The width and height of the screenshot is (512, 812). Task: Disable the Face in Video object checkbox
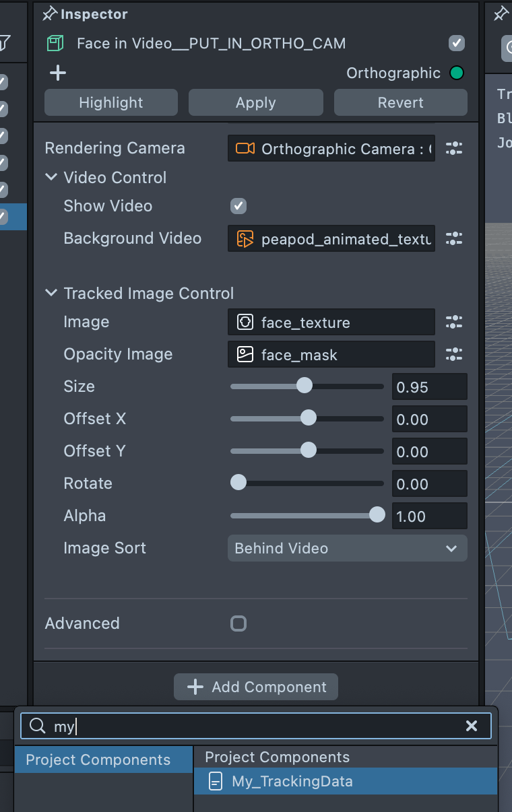tap(457, 44)
